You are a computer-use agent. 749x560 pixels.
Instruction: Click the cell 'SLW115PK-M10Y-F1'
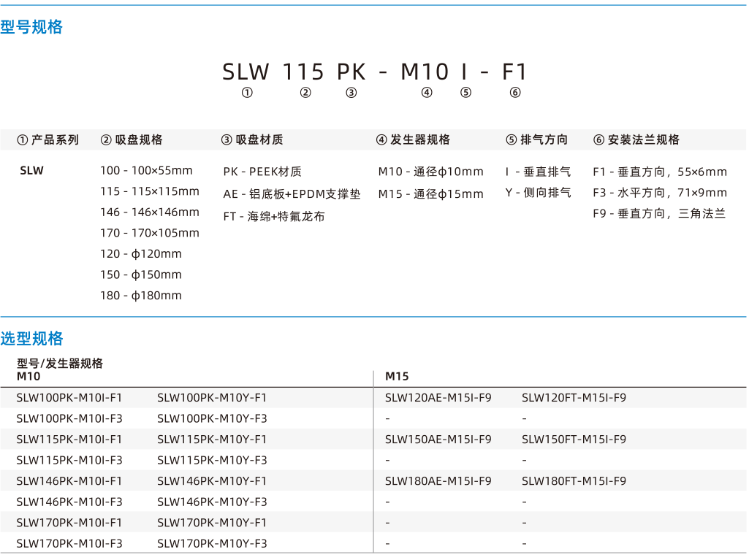tap(212, 440)
